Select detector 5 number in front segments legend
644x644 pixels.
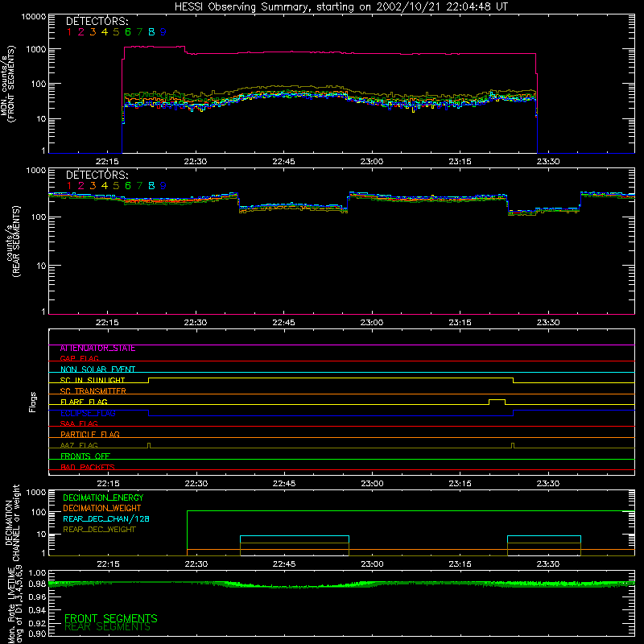coord(116,32)
